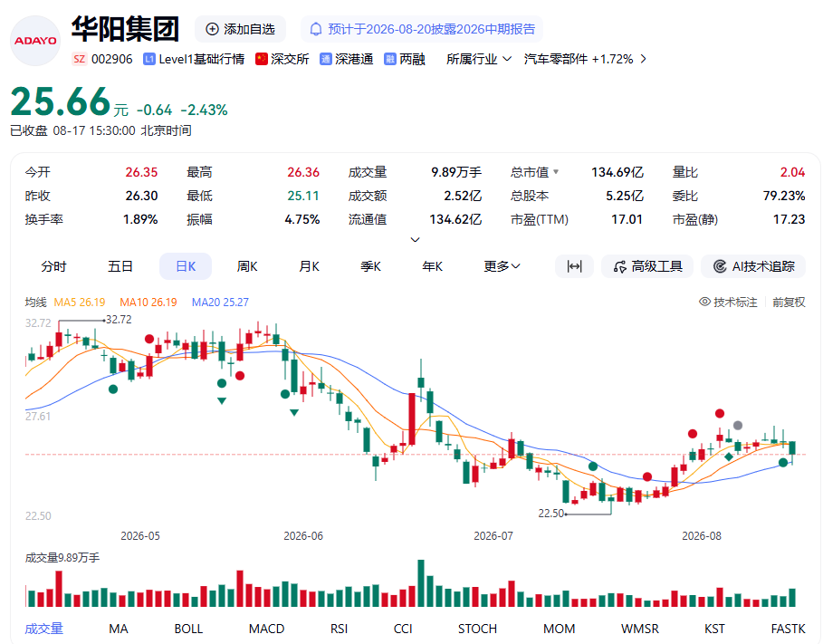823x644 pixels.
Task: Select the 成交量 indicator tab
Action: [x=44, y=629]
